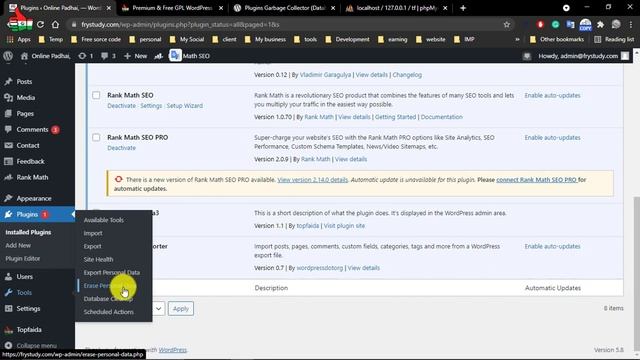
Task: Reload the page with browser refresh icon
Action: coord(40,24)
